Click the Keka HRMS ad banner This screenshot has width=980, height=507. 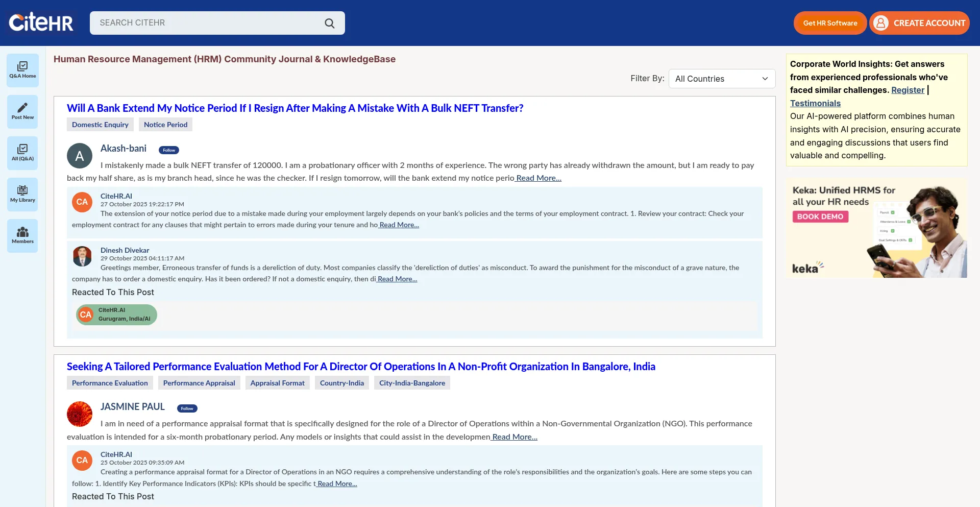[x=876, y=228]
